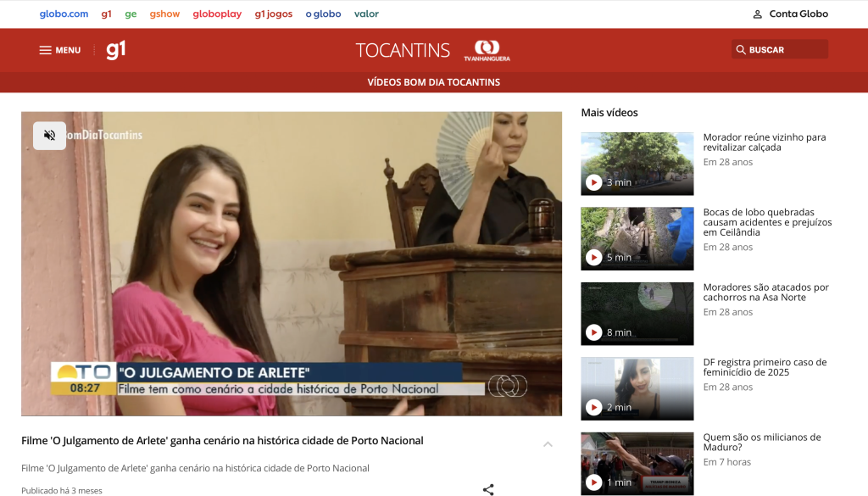
Task: Open VÍDEOS BOM DIA TOCANTINS section
Action: coord(433,82)
